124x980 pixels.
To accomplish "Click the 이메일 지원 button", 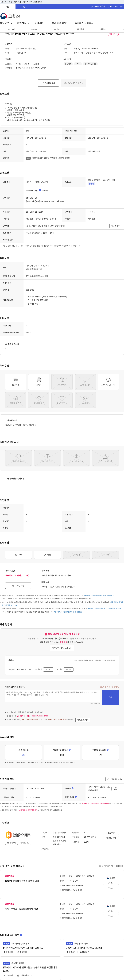I will (18, 585).
